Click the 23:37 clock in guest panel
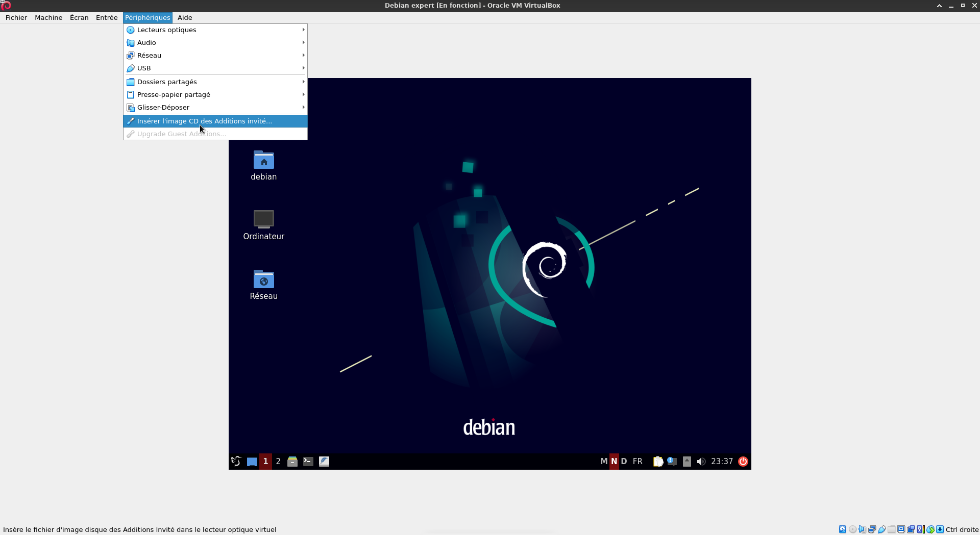 click(722, 461)
